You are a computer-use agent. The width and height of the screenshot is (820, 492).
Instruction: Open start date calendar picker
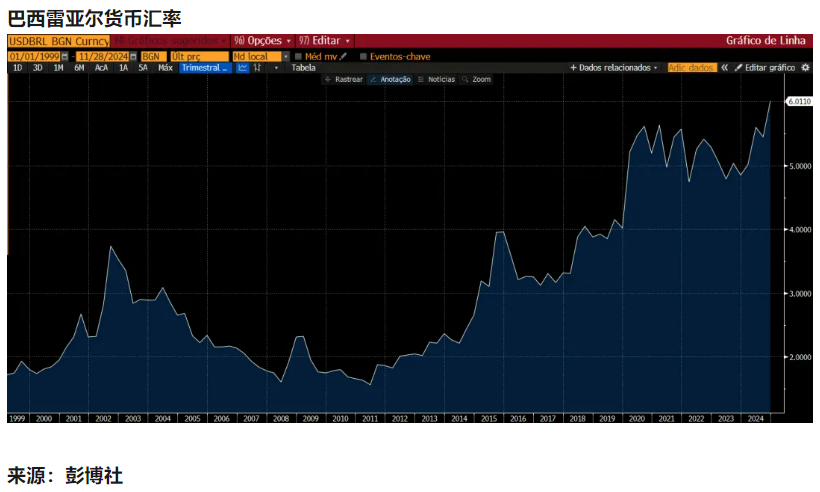(x=64, y=57)
